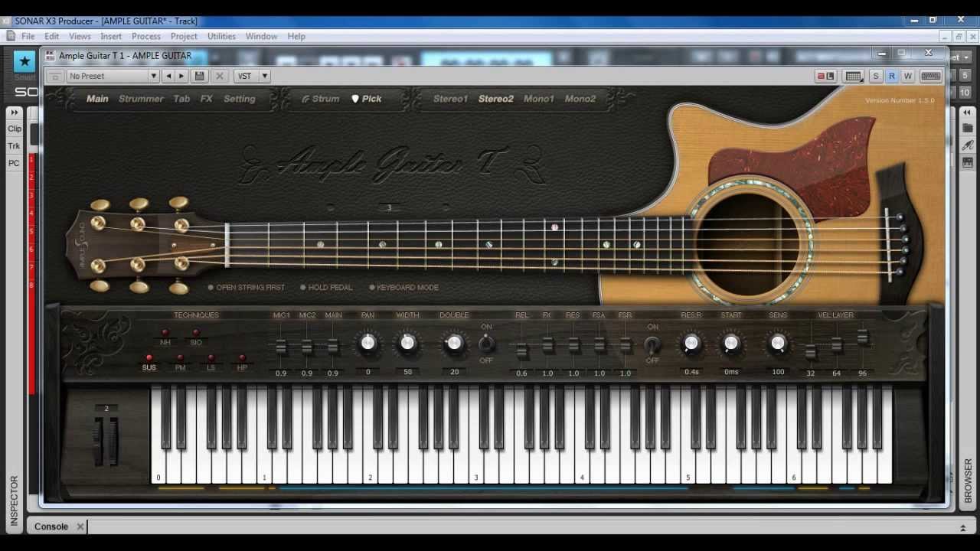Click the MIC1 volume fader
Image resolution: width=980 pixels, height=551 pixels.
coord(281,347)
